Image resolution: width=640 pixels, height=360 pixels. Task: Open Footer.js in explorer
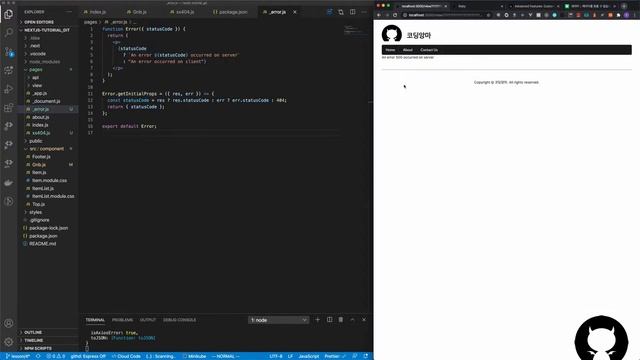(x=41, y=157)
